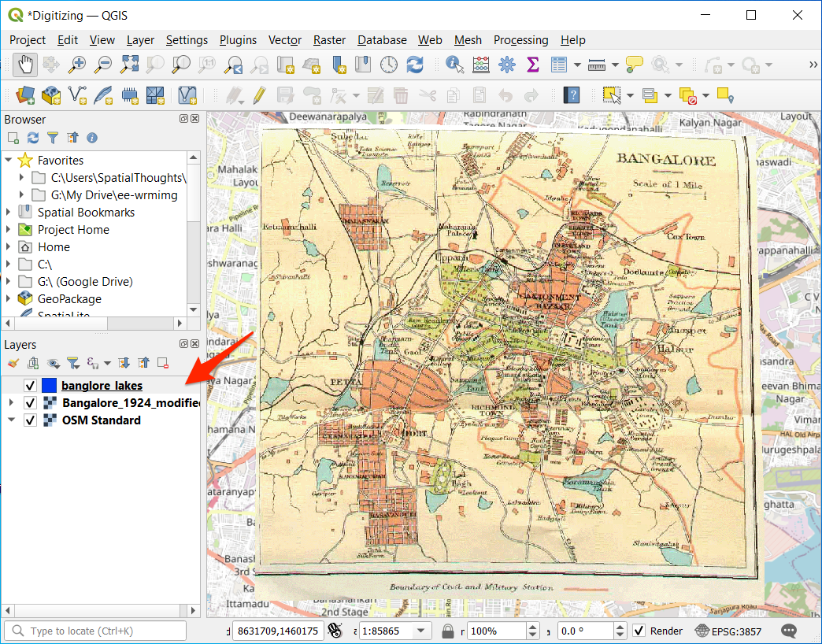Click the Toggle Editing pencil icon
Image resolution: width=822 pixels, height=644 pixels.
[x=259, y=95]
